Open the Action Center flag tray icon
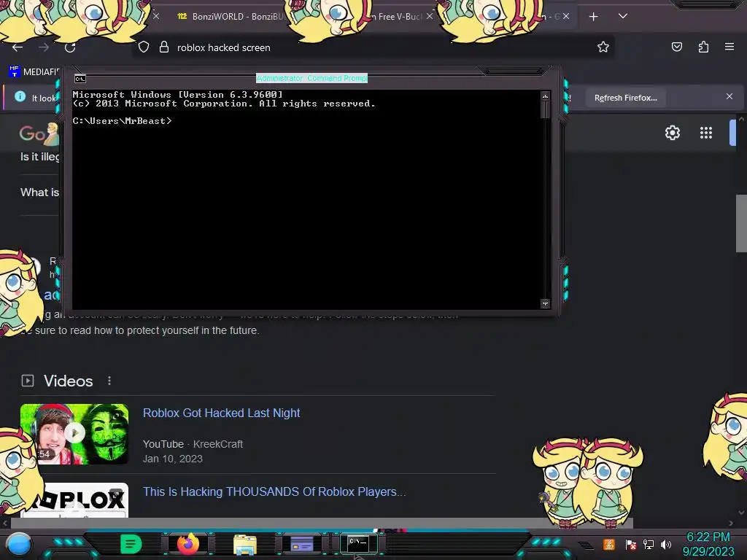 click(631, 544)
